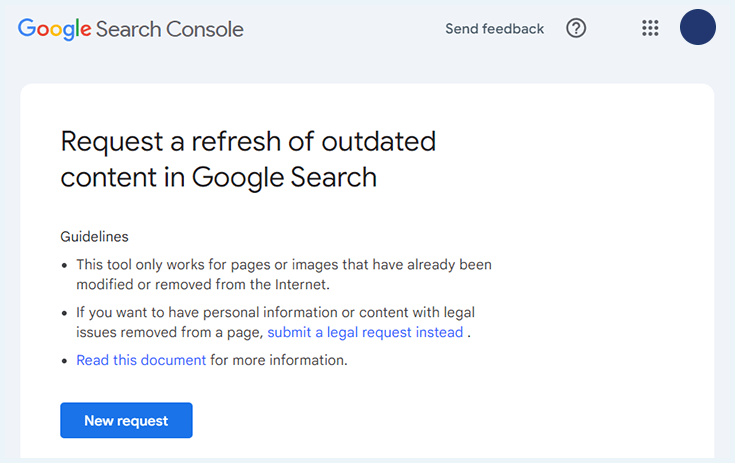
Task: Click the New request button
Action: tap(126, 420)
